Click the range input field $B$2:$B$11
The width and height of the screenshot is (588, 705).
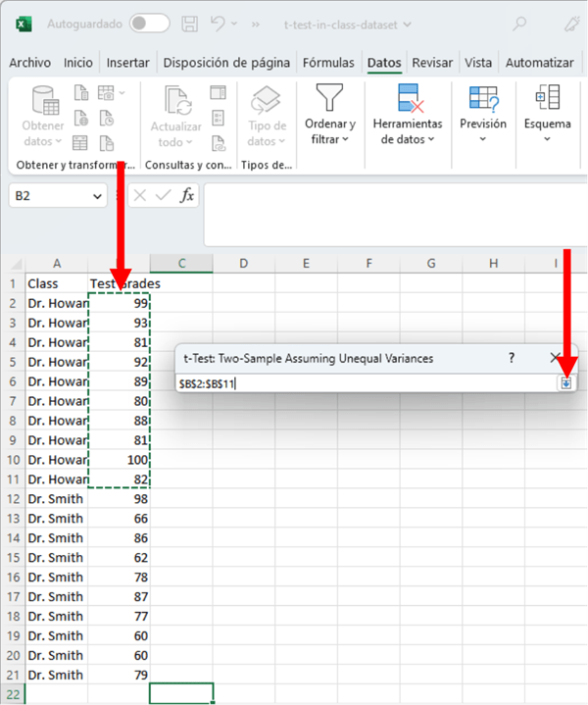(x=363, y=383)
